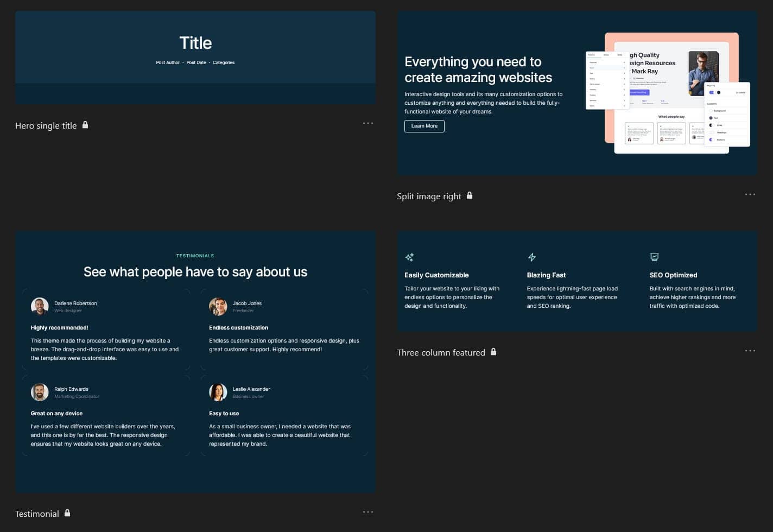
Task: Open the Testimonial pattern preview
Action: (x=195, y=363)
